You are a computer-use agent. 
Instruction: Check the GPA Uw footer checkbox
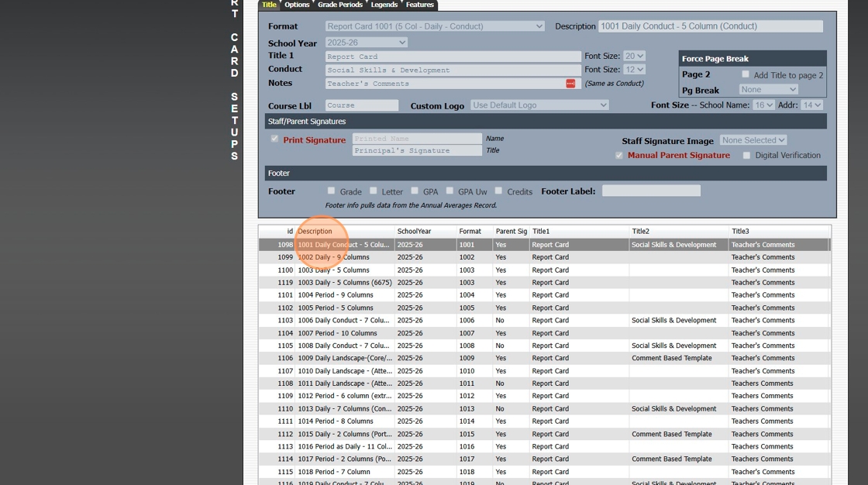tap(449, 191)
